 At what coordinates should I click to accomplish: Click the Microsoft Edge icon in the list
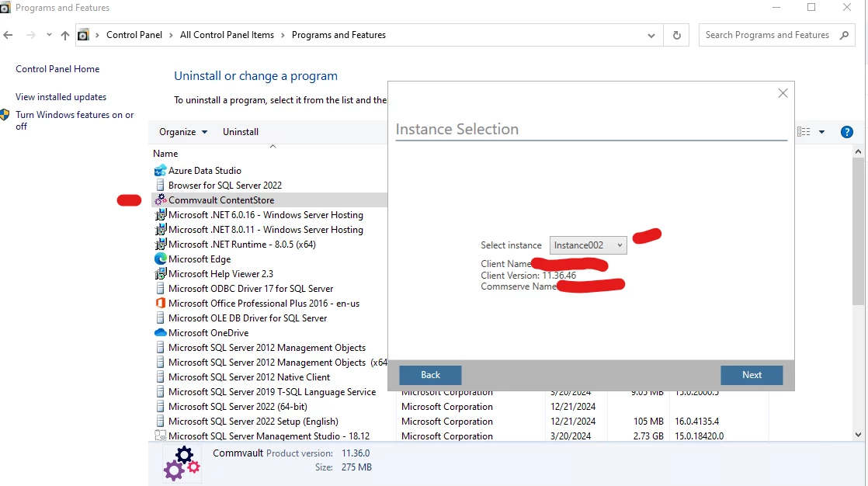pos(160,259)
